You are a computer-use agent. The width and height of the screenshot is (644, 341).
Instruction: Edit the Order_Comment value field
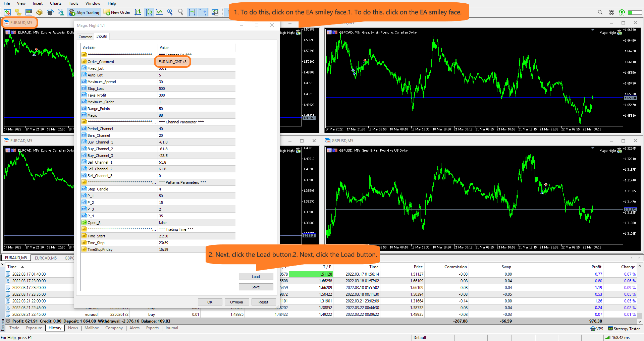(197, 62)
